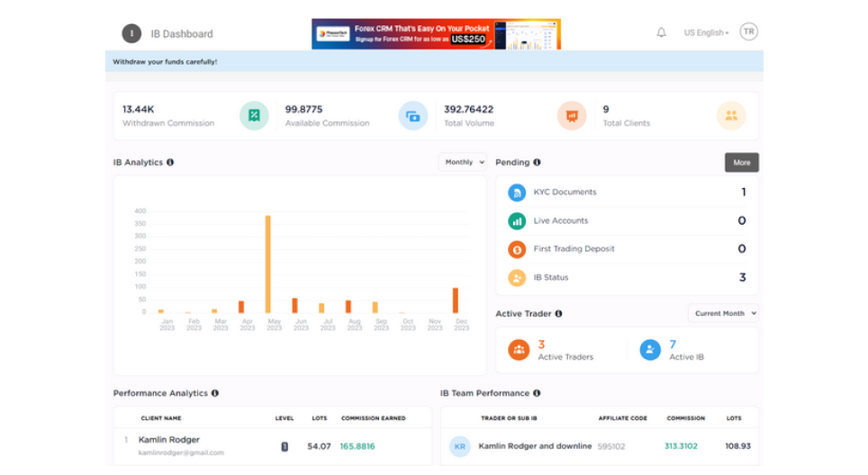The height and width of the screenshot is (475, 868).
Task: Click the Active Traders orange icon
Action: (x=518, y=350)
